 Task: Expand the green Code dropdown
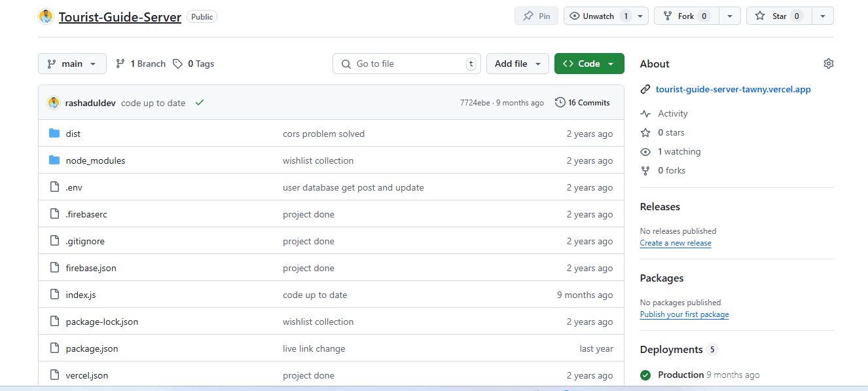coord(589,64)
